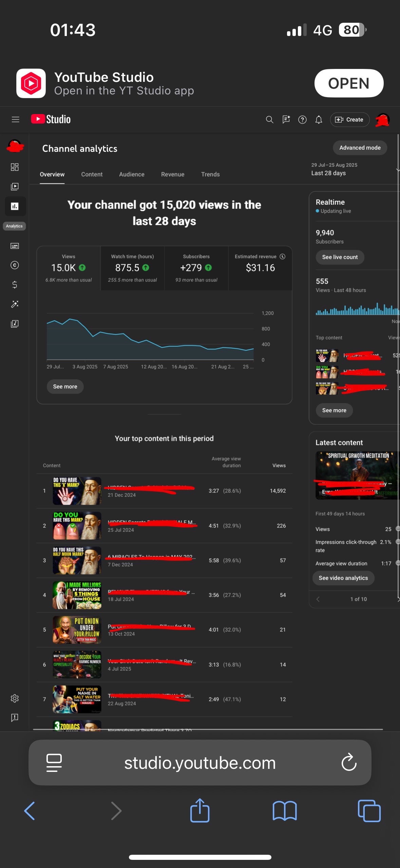Open the Content icon in sidebar
The image size is (400, 868).
(15, 186)
